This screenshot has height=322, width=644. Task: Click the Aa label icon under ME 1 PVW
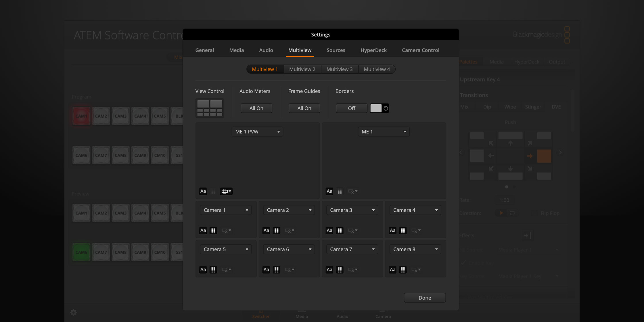203,191
